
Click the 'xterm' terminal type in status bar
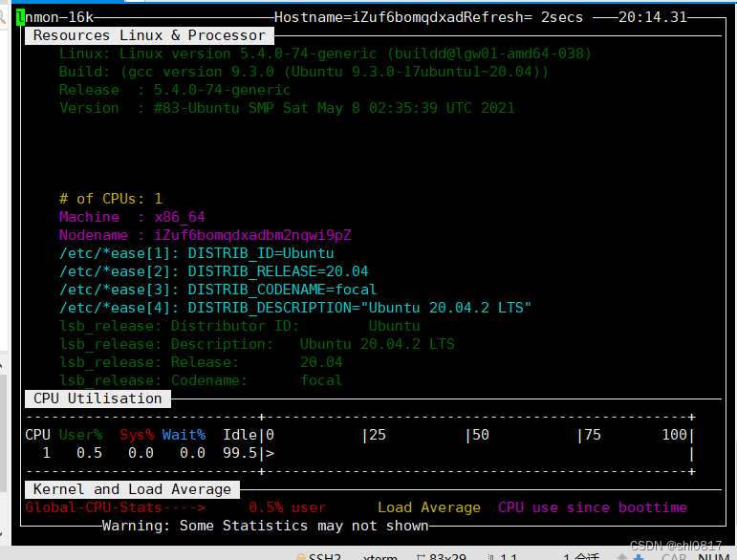pyautogui.click(x=379, y=557)
